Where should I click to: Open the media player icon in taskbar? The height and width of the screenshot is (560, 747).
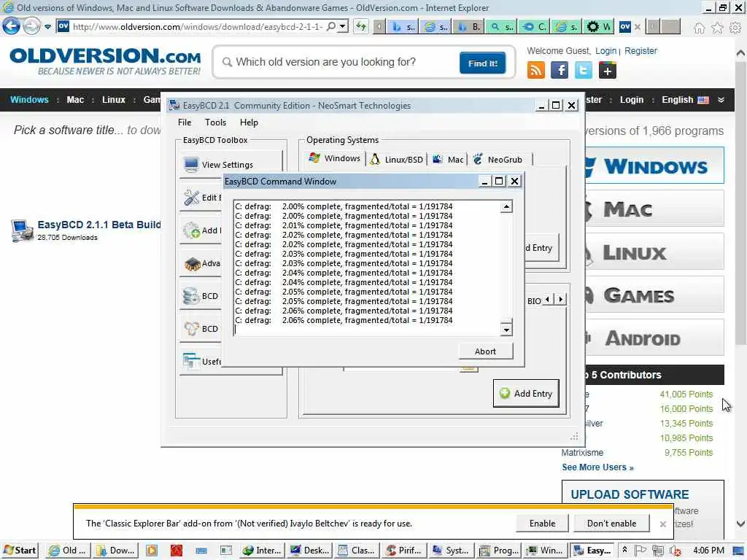click(152, 550)
